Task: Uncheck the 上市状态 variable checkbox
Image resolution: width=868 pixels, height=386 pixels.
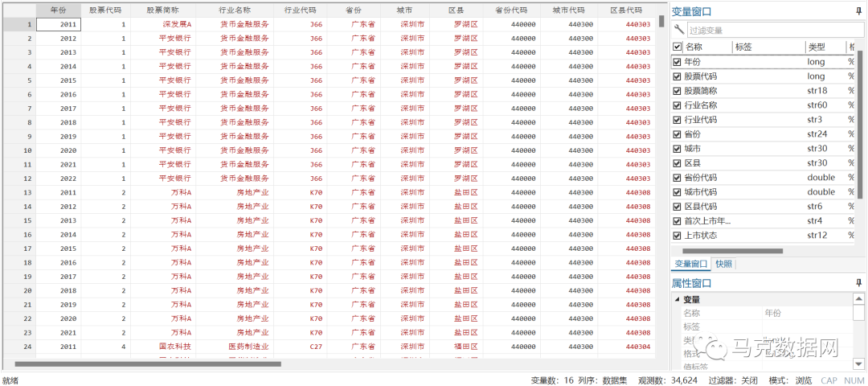Action: (677, 236)
